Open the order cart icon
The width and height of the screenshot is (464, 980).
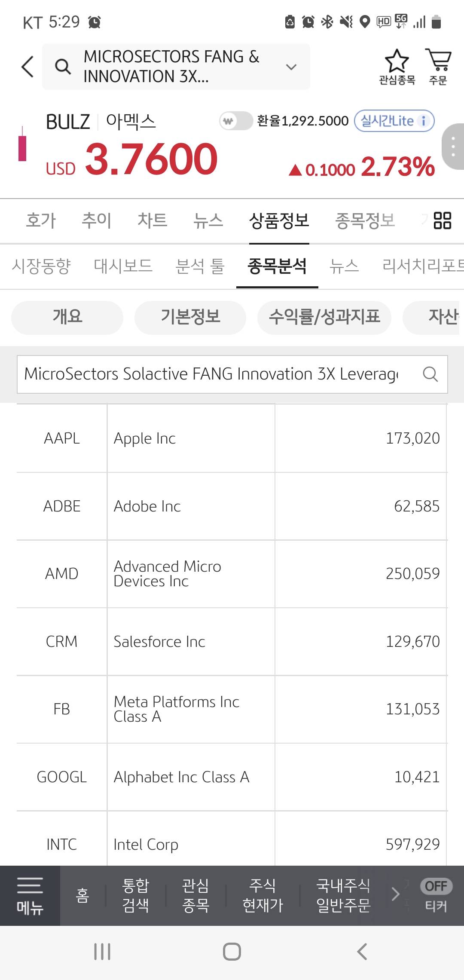(x=438, y=61)
